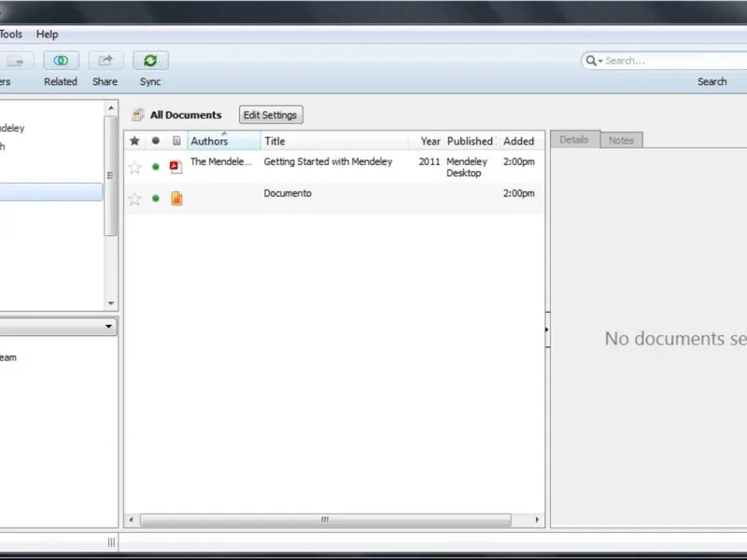Click the orange file icon for Documento
Screen dimensions: 747x560
[176, 198]
